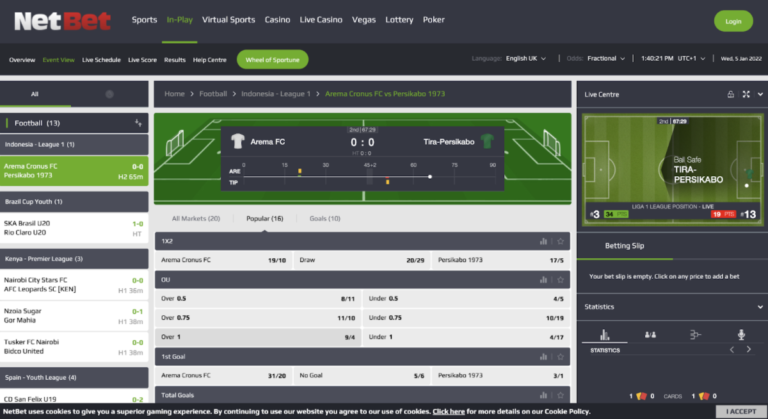This screenshot has width=768, height=419.
Task: Bet on Under 1 at 4/17
Action: point(466,337)
